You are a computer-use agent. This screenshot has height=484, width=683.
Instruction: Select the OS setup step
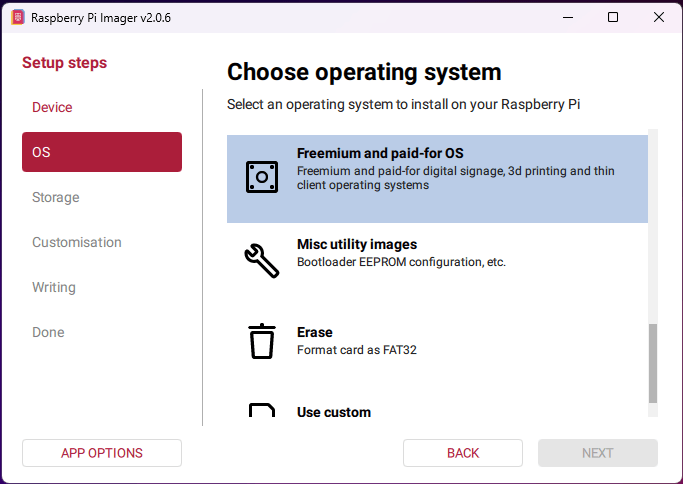pos(101,152)
